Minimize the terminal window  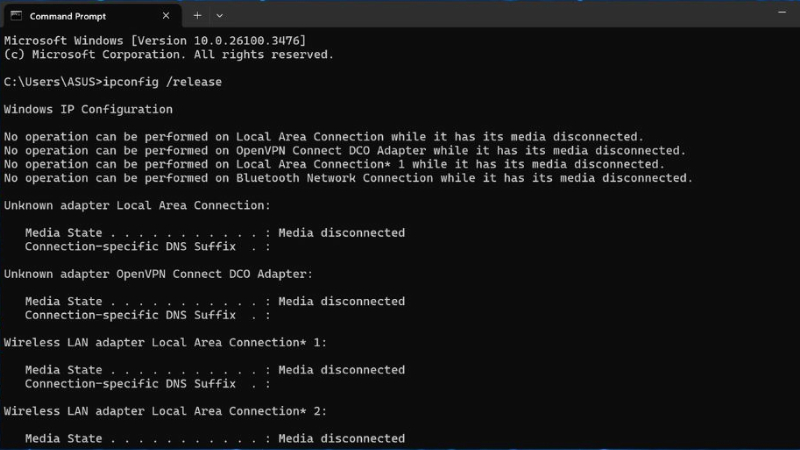coord(782,12)
